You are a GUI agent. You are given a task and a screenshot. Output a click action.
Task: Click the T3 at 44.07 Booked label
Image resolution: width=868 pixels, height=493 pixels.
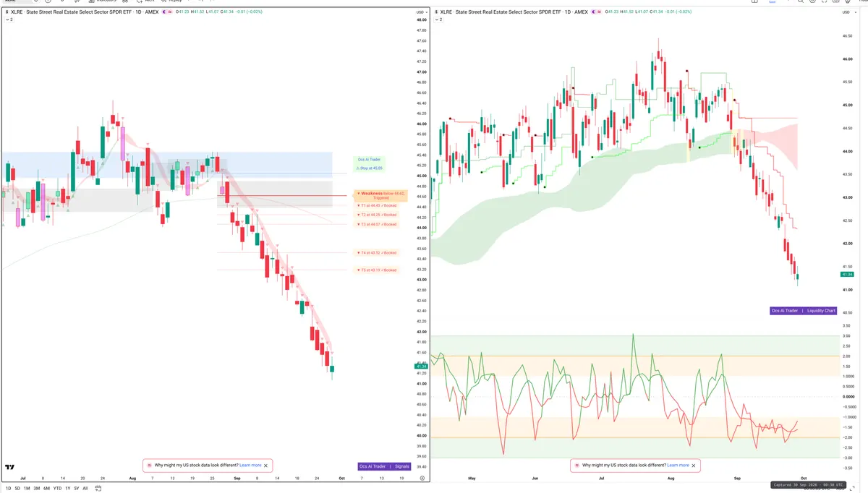378,224
